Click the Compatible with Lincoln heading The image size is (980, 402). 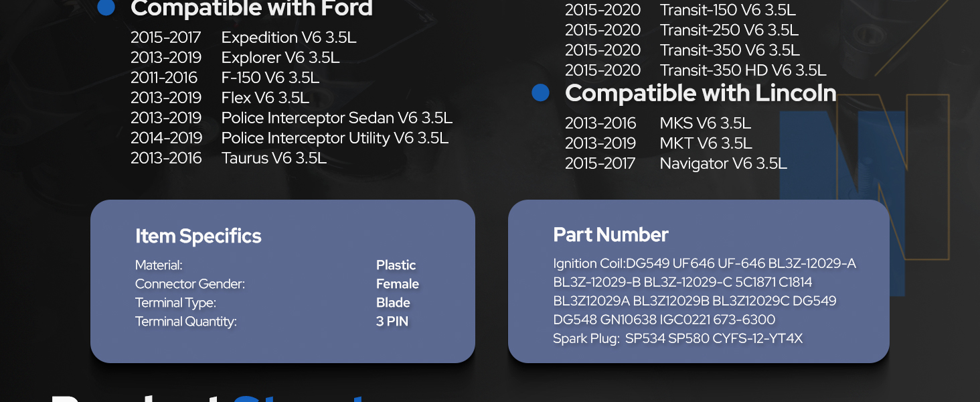click(x=700, y=93)
